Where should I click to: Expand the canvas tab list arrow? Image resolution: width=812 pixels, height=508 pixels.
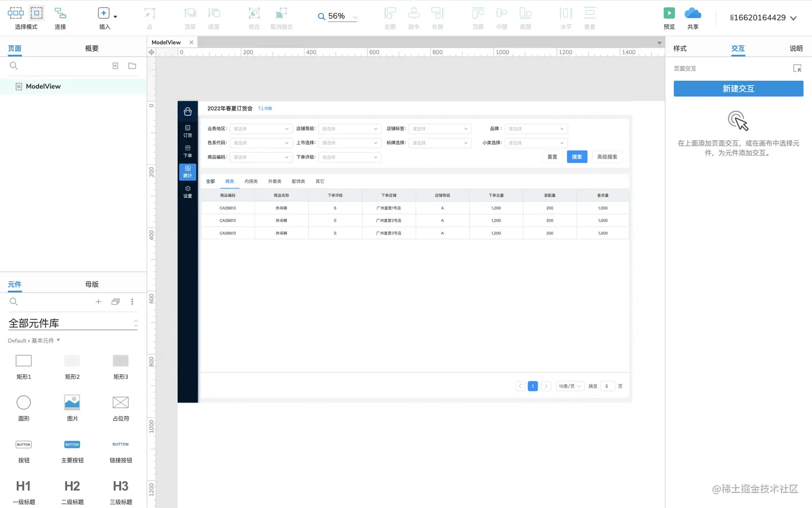click(x=659, y=42)
